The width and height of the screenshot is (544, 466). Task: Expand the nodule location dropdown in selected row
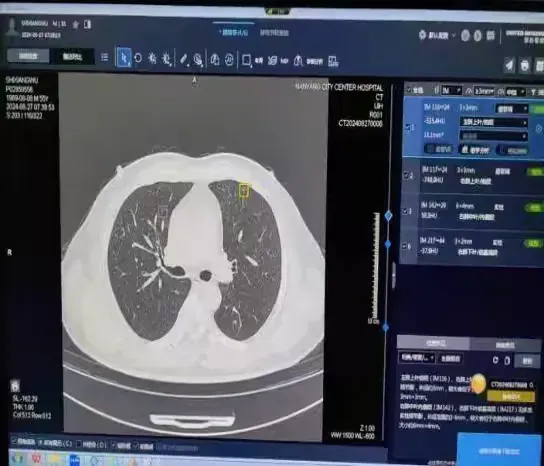pos(494,122)
